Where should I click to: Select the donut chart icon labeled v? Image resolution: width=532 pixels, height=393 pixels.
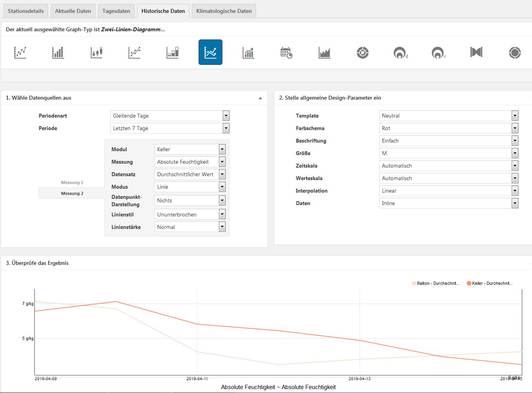click(439, 52)
